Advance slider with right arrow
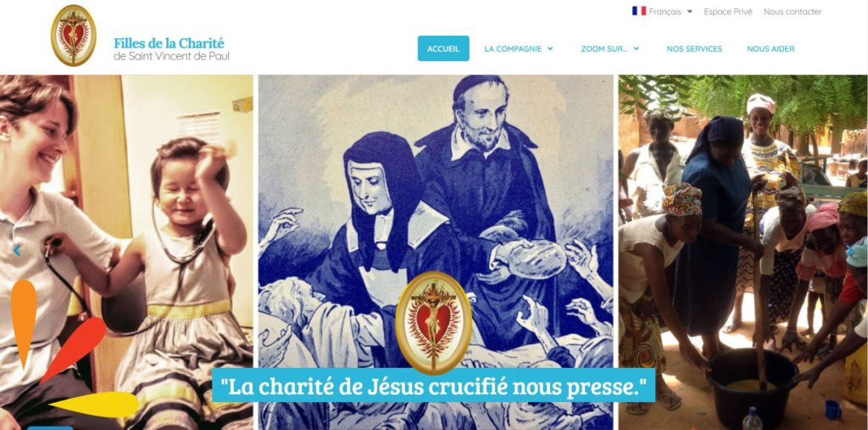Viewport: 868px width, 430px height. pyautogui.click(x=849, y=251)
